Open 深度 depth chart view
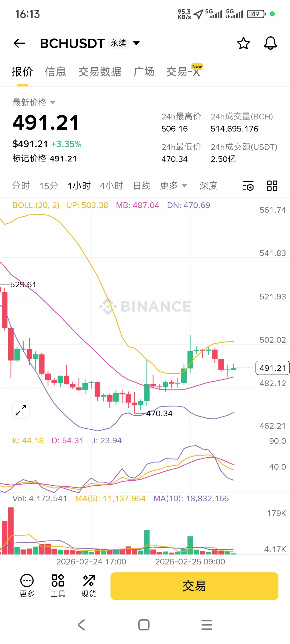 click(x=208, y=186)
